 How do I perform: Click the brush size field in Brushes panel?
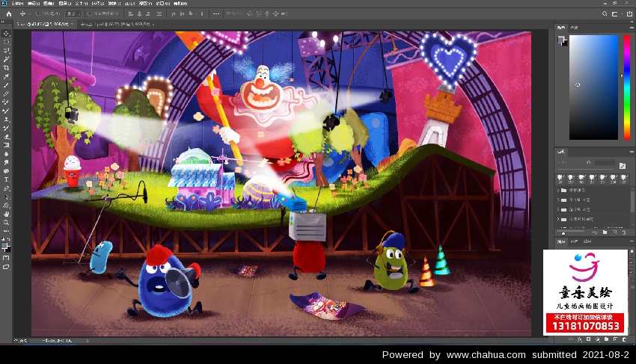[605, 162]
